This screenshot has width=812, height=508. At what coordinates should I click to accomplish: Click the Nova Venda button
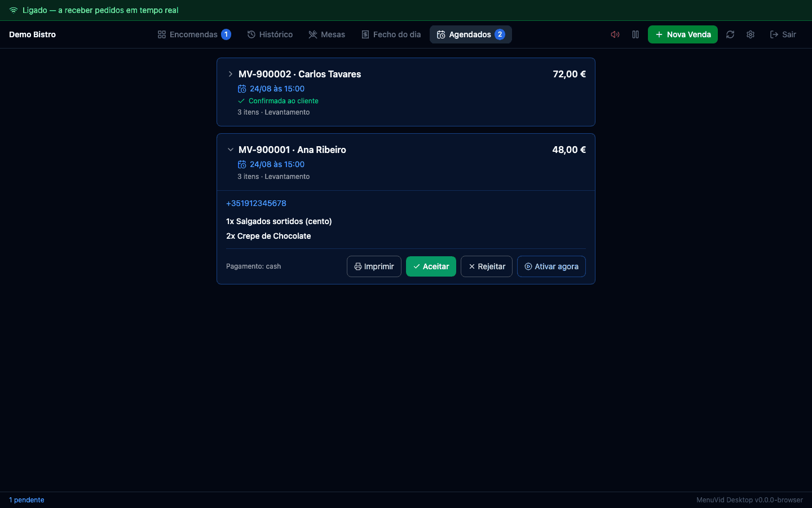[x=683, y=34]
